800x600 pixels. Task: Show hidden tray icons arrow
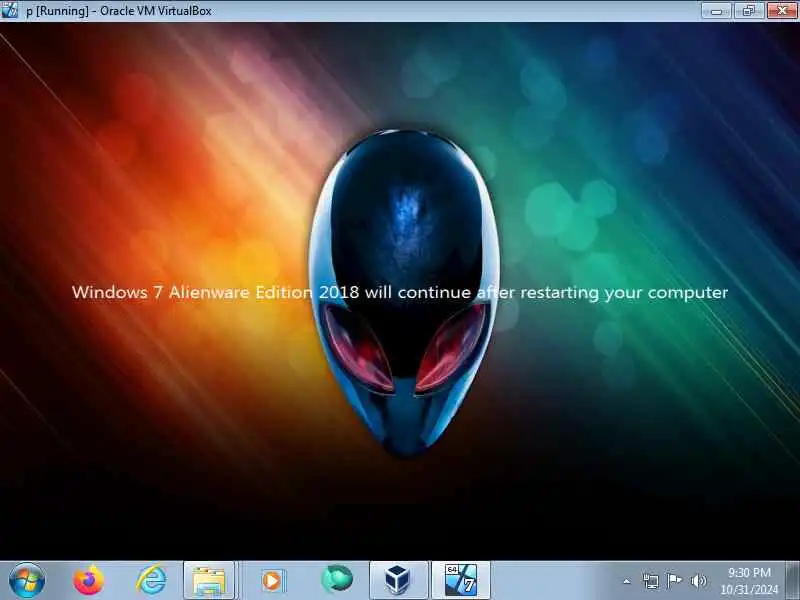coord(627,581)
